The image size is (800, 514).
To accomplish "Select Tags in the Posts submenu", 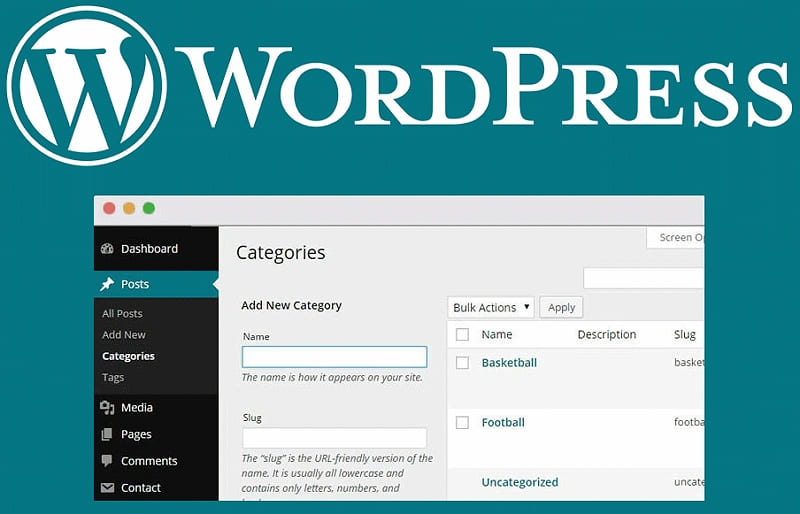I will (113, 377).
